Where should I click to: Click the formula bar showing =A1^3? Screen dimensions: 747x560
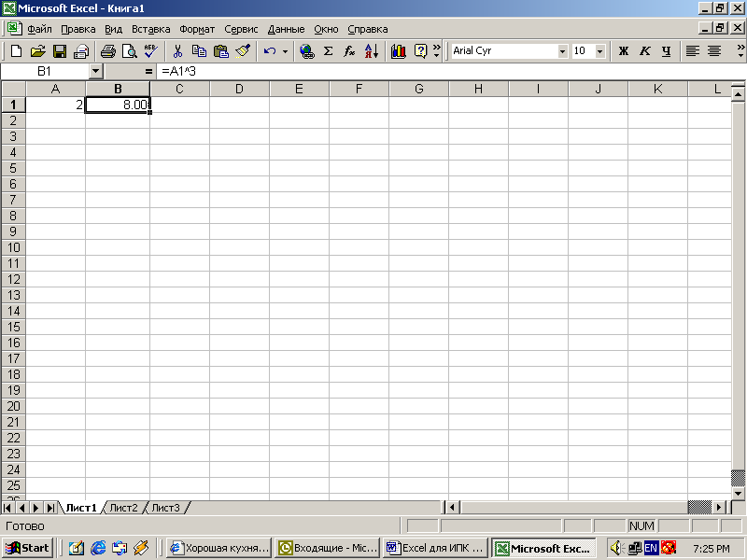(x=450, y=72)
